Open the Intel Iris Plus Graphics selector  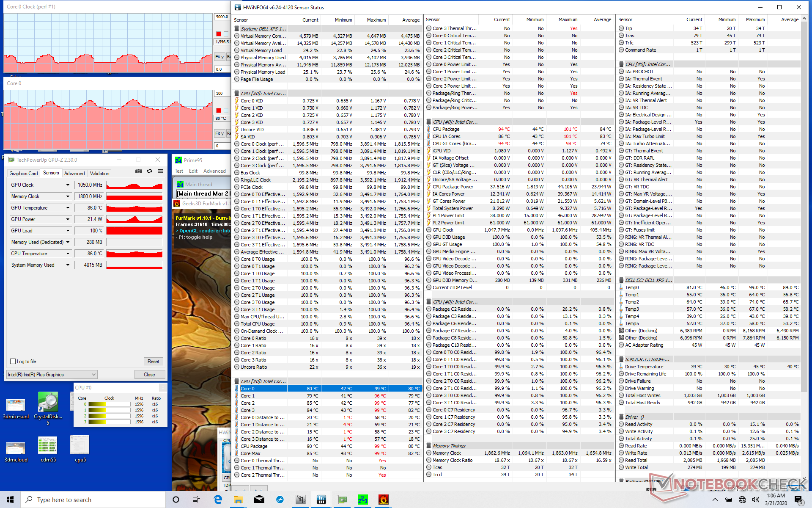pos(52,375)
